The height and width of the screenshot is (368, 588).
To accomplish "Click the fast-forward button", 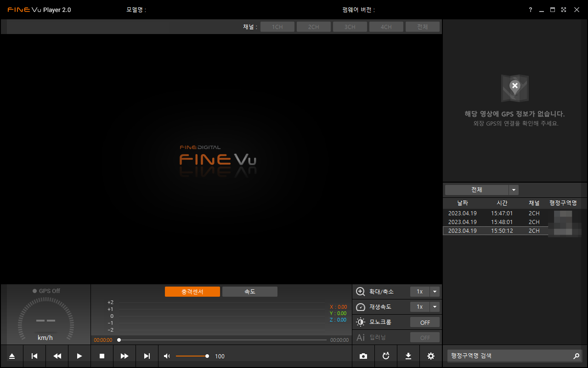I will click(124, 356).
